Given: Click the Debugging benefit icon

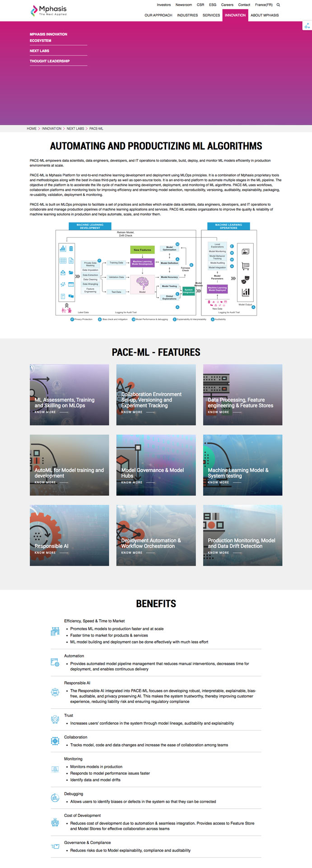Looking at the screenshot, I should point(55,798).
